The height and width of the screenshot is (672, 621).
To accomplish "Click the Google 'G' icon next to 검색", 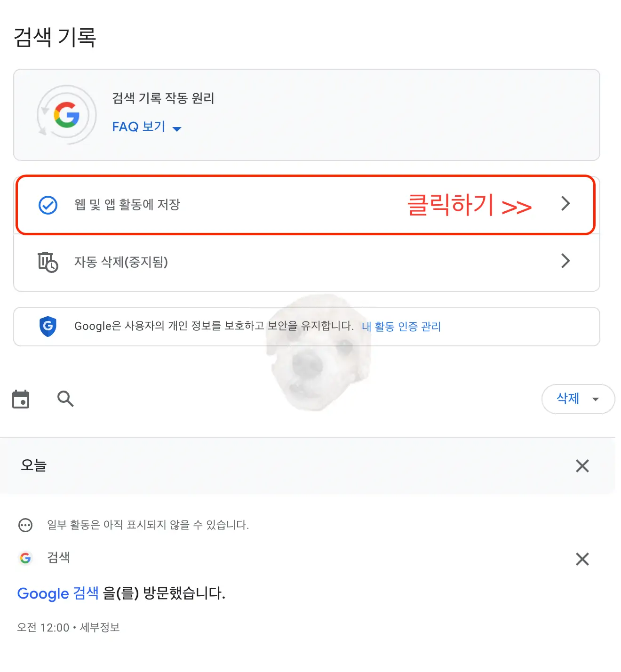I will [26, 558].
